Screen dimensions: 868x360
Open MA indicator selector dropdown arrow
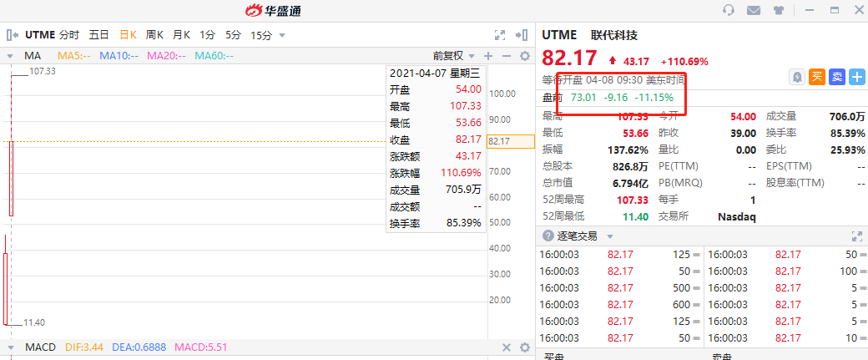[x=10, y=56]
